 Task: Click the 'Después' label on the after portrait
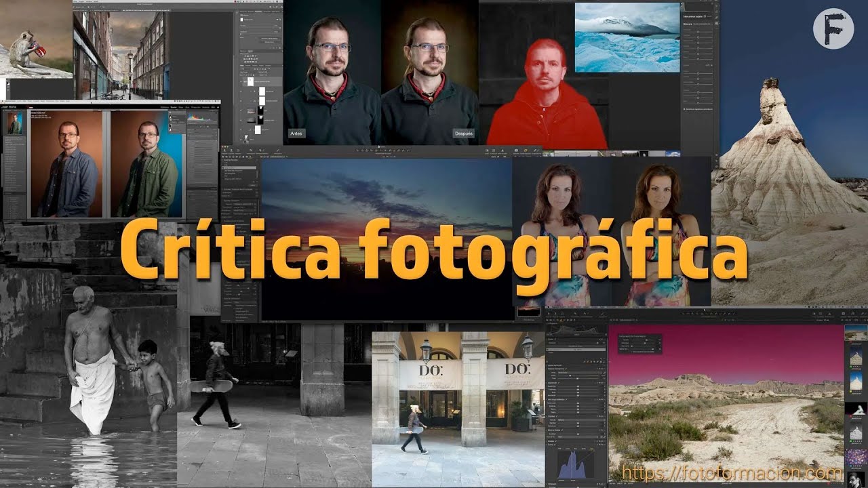click(x=464, y=134)
